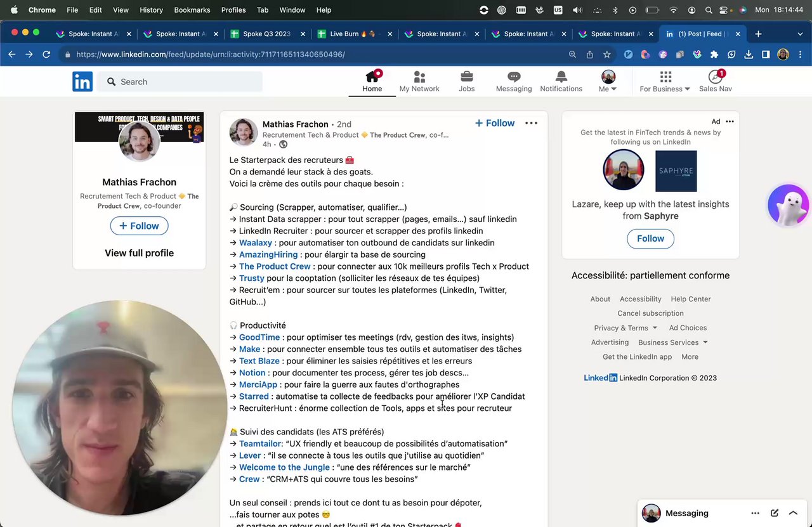Open the Saphyre logo thumbnail in ad
The height and width of the screenshot is (527, 812).
click(x=676, y=171)
